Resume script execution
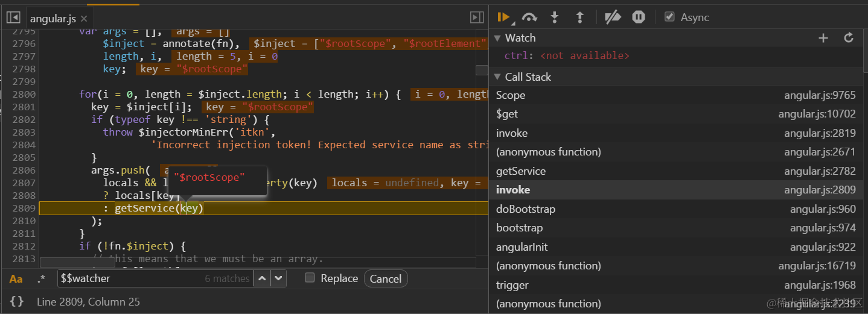This screenshot has height=314, width=868. (503, 17)
